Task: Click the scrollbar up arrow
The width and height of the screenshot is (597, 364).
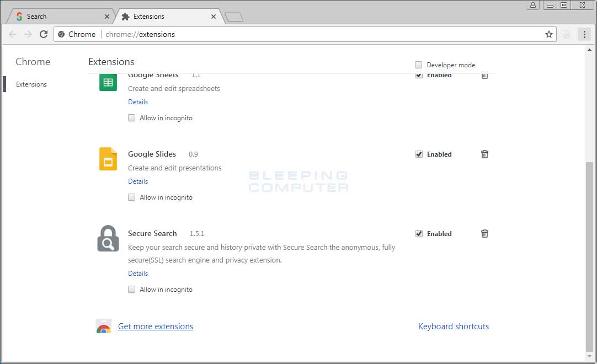Action: (589, 50)
